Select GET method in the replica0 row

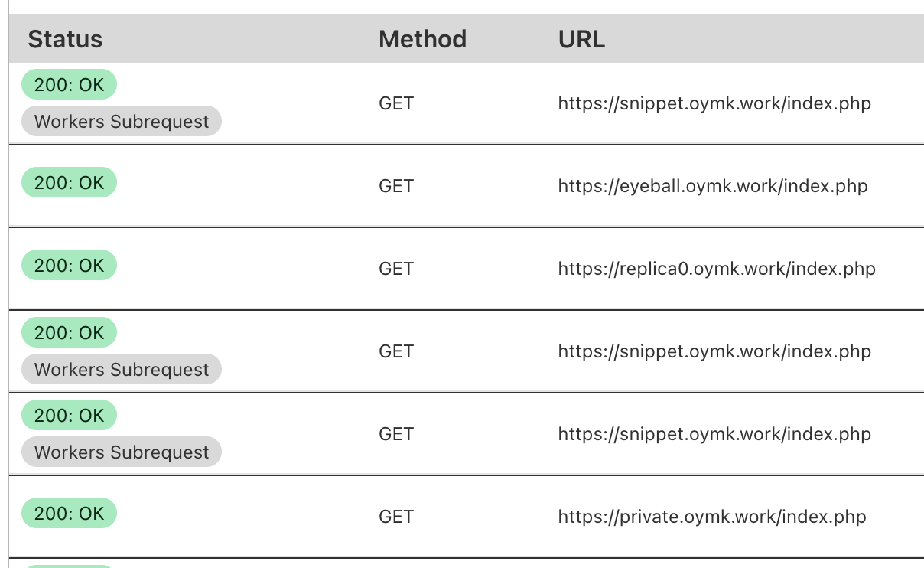[396, 269]
